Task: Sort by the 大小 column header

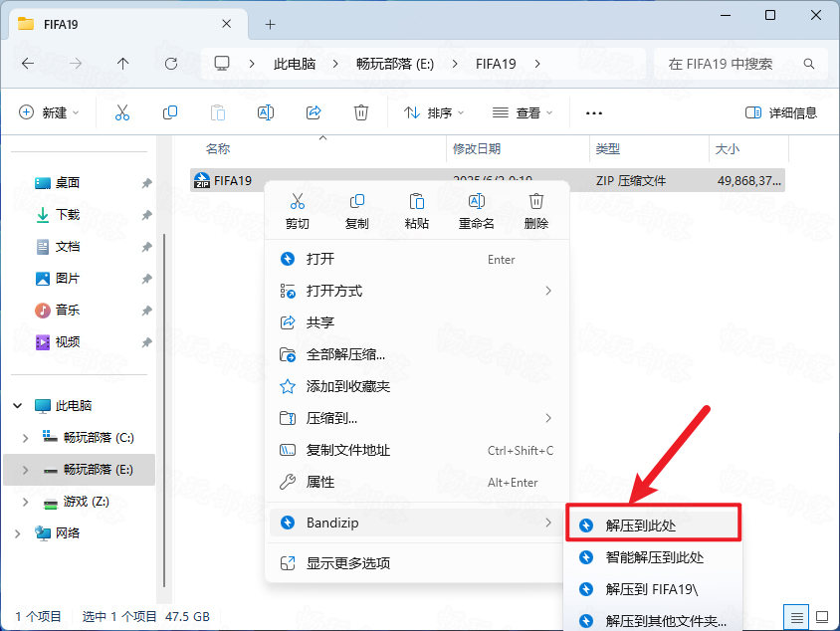Action: coord(727,149)
